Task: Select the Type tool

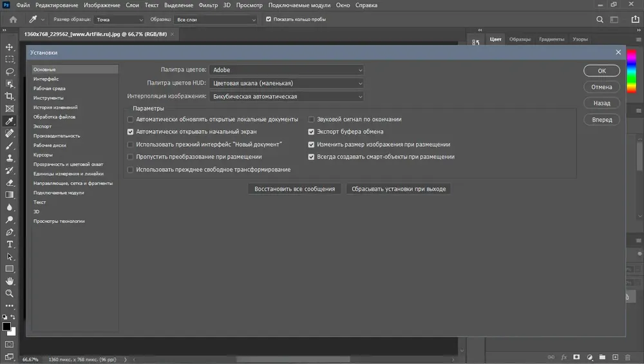Action: [x=10, y=244]
